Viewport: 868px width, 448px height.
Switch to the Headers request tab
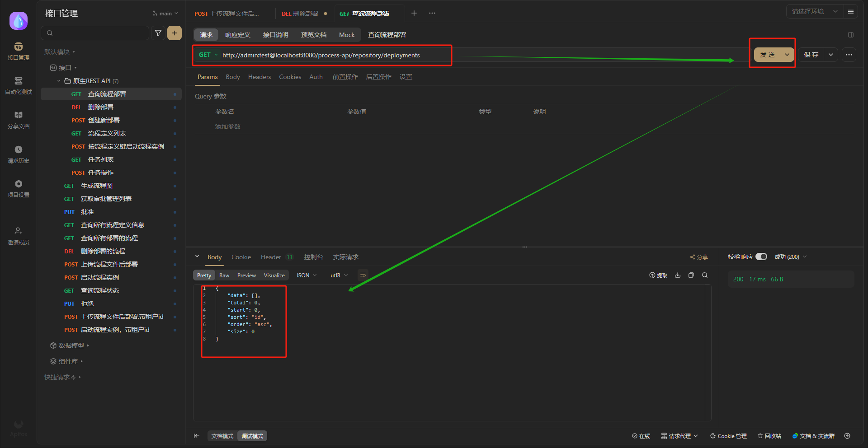(x=259, y=77)
